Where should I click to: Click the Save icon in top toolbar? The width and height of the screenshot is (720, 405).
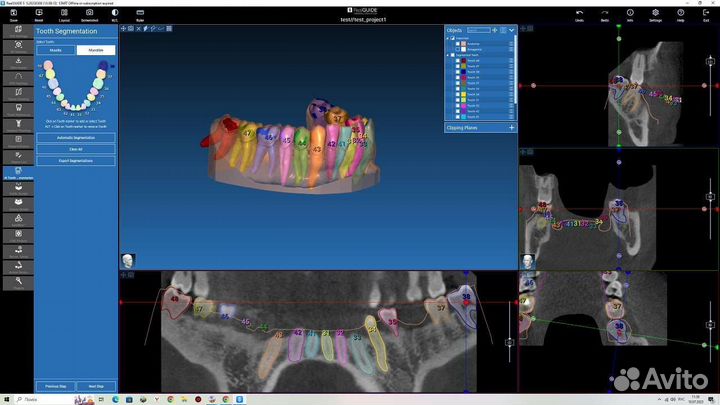[x=13, y=12]
